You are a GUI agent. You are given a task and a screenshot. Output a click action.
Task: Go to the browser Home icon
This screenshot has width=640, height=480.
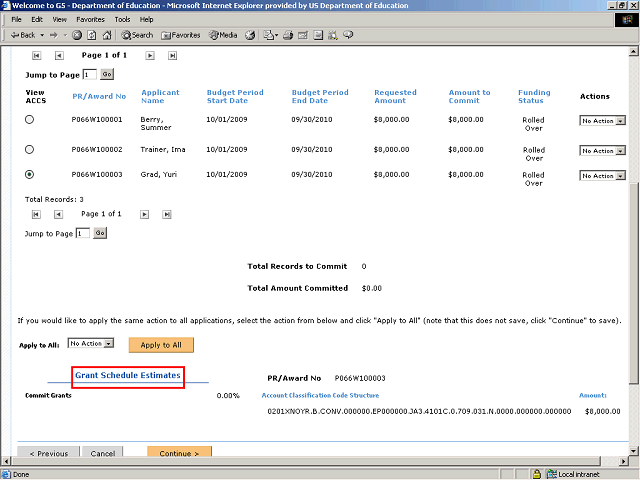click(106, 35)
